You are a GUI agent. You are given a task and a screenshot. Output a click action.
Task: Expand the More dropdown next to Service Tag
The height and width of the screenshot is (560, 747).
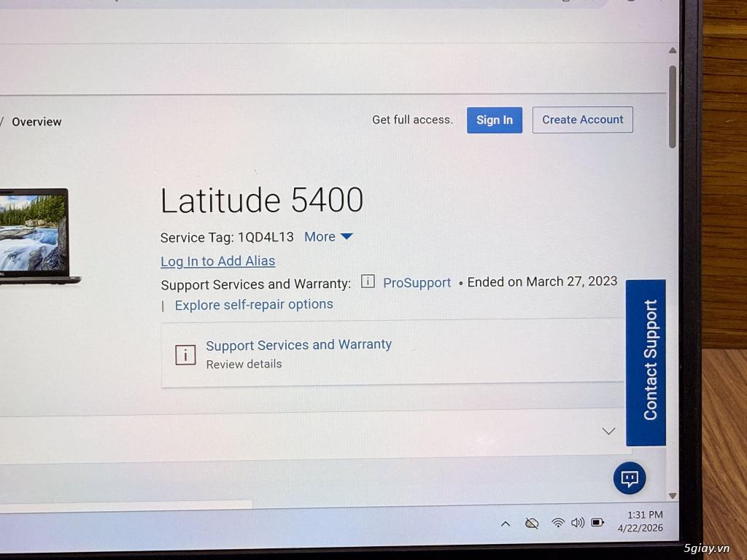click(x=328, y=237)
